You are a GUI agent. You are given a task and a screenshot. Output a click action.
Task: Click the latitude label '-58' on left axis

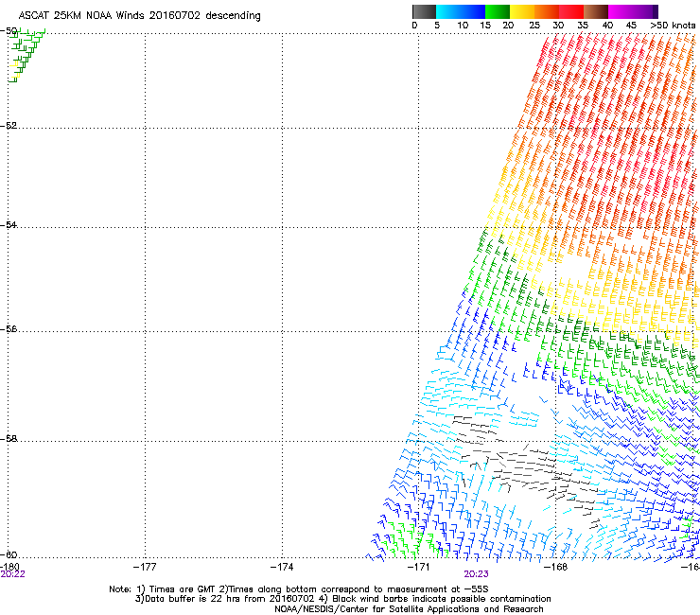pyautogui.click(x=9, y=439)
